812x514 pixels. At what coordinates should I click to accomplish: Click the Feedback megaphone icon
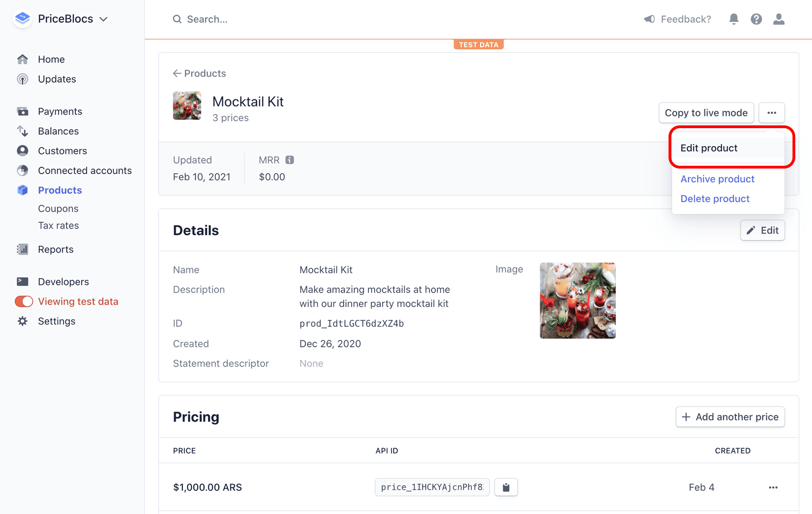coord(649,19)
